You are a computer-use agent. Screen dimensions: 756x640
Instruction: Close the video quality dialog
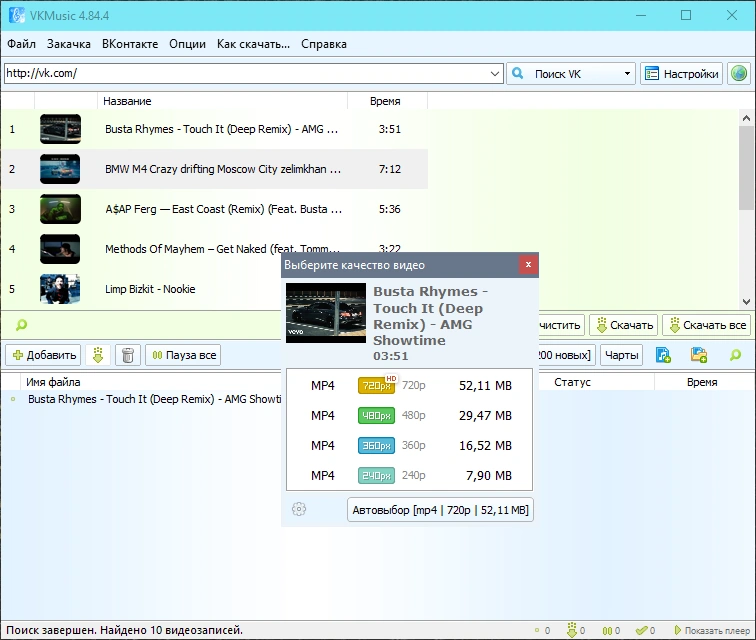(528, 264)
